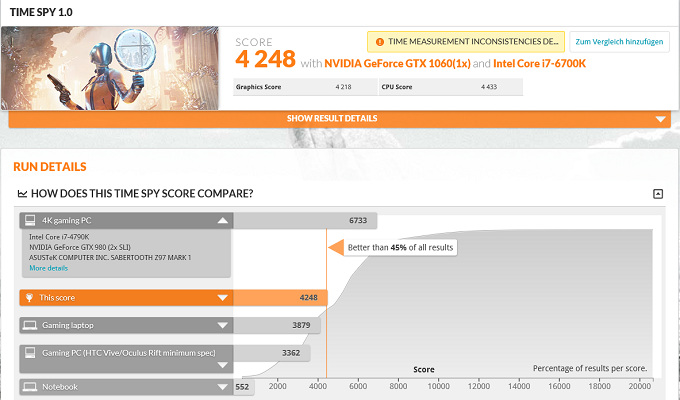Image resolution: width=680 pixels, height=400 pixels.
Task: Open the time measurement inconsistencies warning
Action: tap(466, 42)
